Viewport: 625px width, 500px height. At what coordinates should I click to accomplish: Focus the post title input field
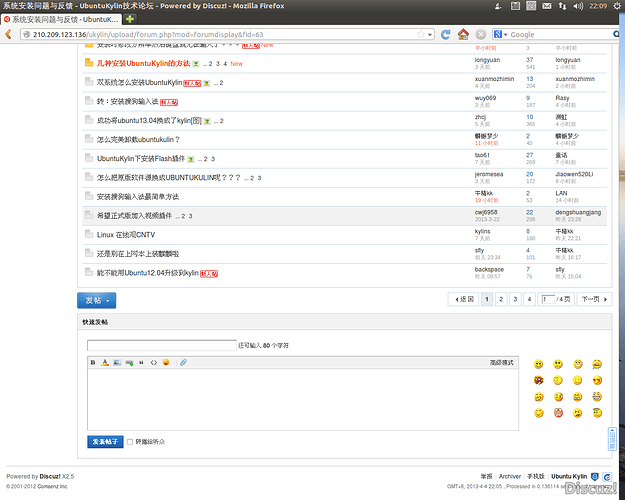[162, 345]
